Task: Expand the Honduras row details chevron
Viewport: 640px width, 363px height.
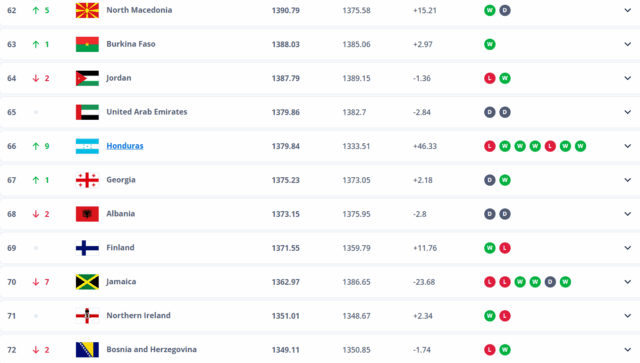Action: (627, 146)
